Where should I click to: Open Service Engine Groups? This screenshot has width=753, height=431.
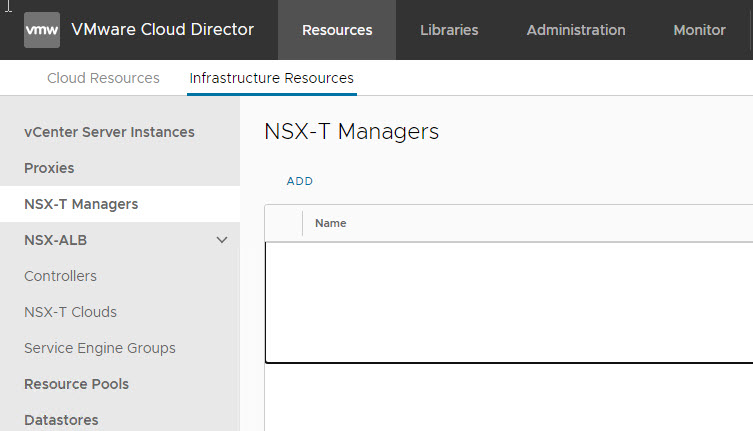point(99,348)
